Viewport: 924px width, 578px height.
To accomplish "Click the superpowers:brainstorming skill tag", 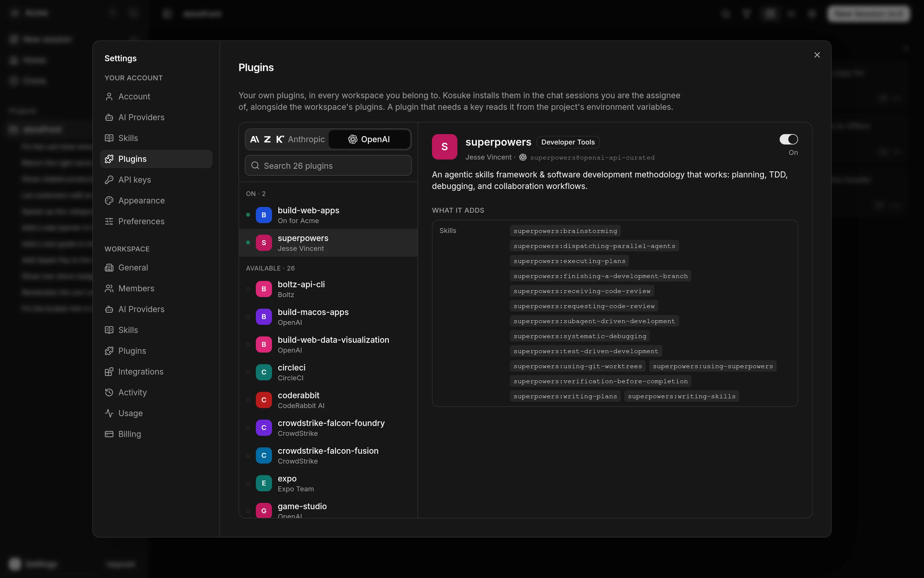I will pyautogui.click(x=565, y=231).
